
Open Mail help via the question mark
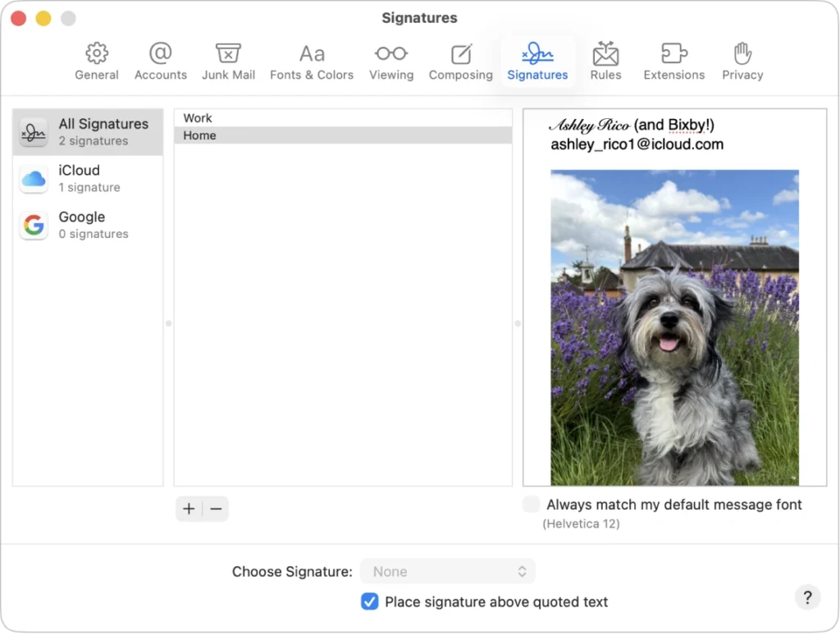pyautogui.click(x=807, y=597)
